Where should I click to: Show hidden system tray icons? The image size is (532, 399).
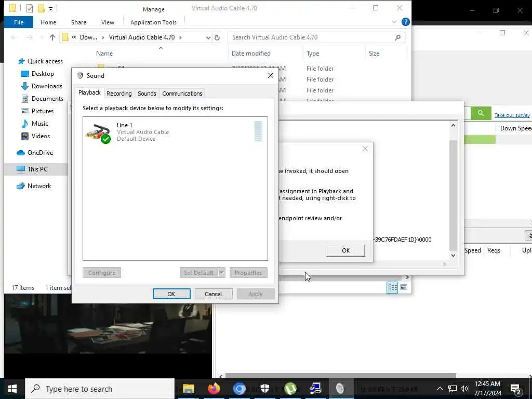440,389
